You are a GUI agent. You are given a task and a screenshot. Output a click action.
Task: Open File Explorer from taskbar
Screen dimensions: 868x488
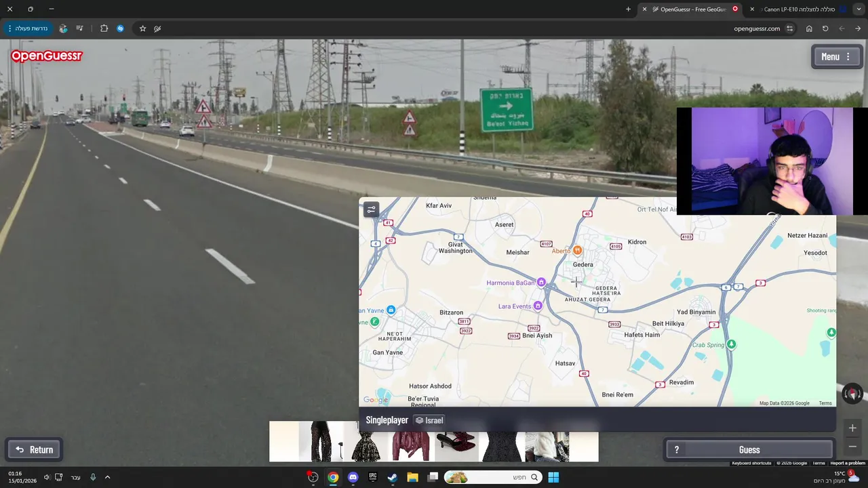pyautogui.click(x=412, y=477)
